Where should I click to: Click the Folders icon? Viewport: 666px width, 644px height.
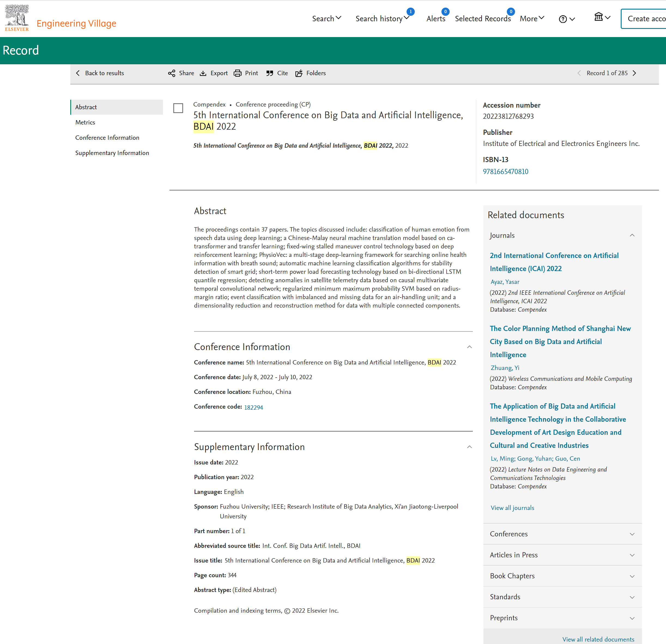299,73
